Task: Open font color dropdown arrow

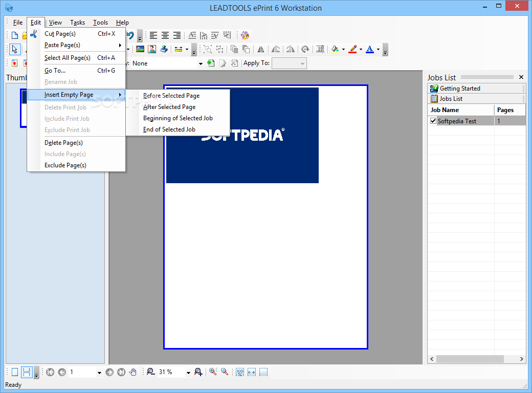Action: (x=379, y=50)
